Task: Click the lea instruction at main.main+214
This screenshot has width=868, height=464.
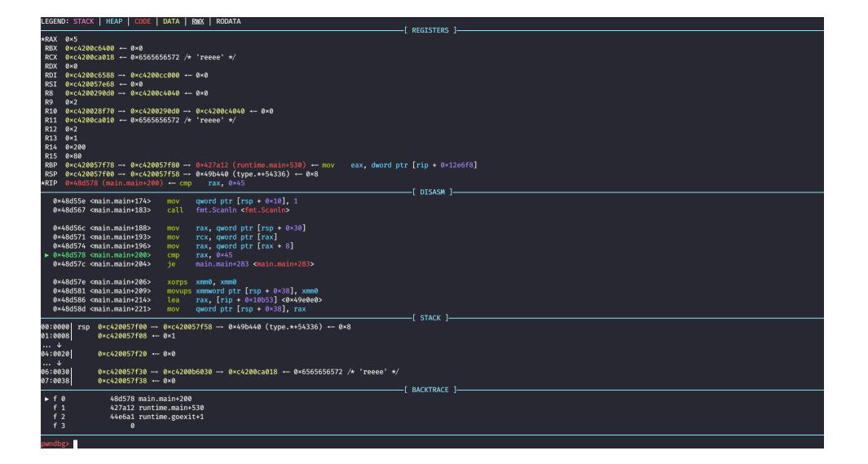Action: coord(245,300)
